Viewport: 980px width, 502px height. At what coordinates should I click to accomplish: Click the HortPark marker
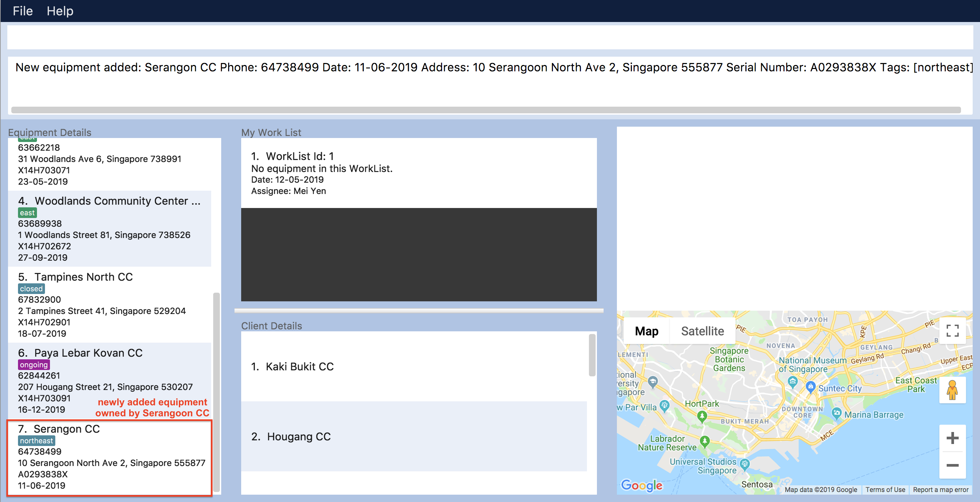[702, 416]
